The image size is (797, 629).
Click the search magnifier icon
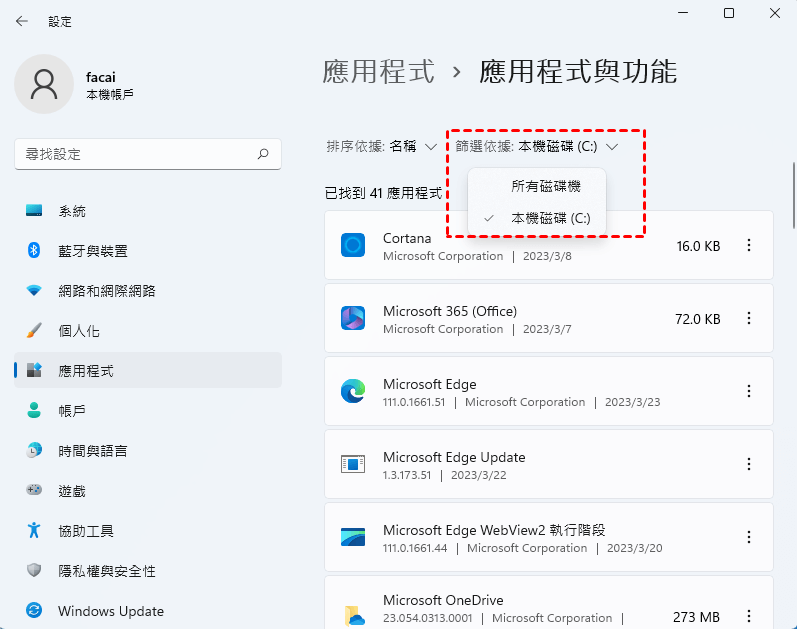point(263,154)
